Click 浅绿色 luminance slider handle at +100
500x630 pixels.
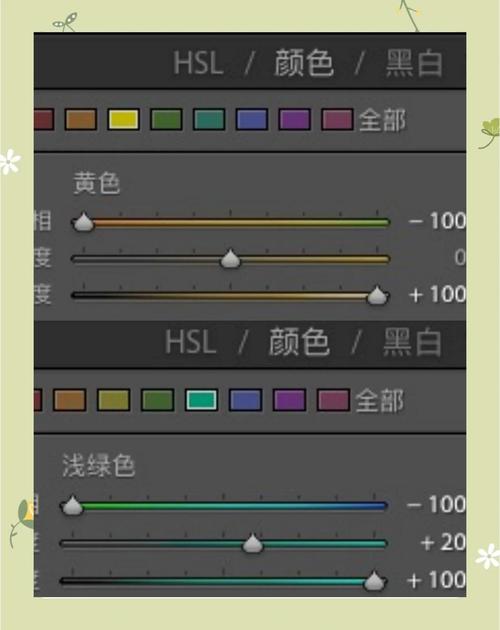(x=374, y=581)
